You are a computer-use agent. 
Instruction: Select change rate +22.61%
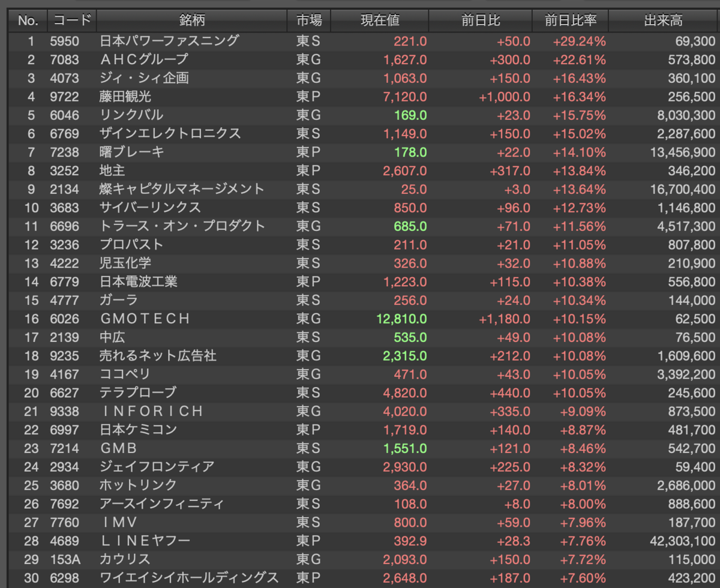580,59
